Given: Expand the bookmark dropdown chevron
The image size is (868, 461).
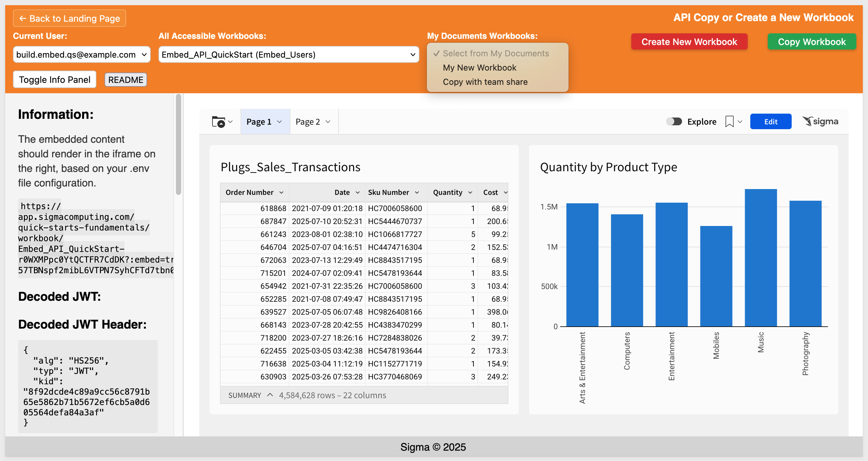Looking at the screenshot, I should click(740, 121).
